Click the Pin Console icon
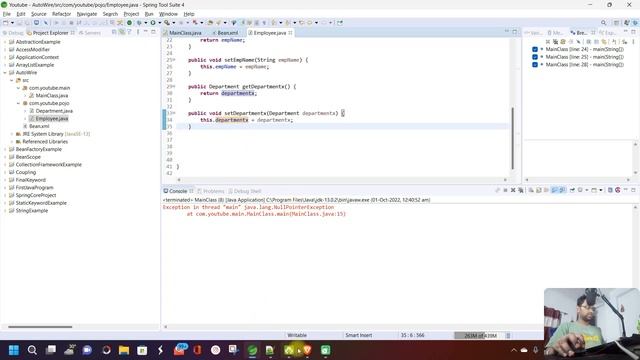Viewport: 640px width, 360px height. coord(572,190)
